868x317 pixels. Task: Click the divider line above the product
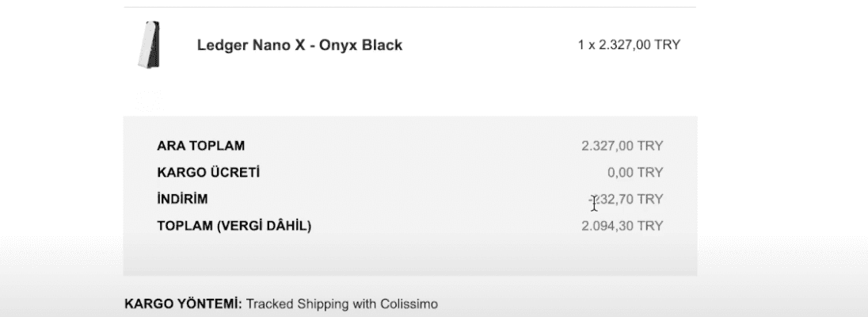click(x=409, y=7)
